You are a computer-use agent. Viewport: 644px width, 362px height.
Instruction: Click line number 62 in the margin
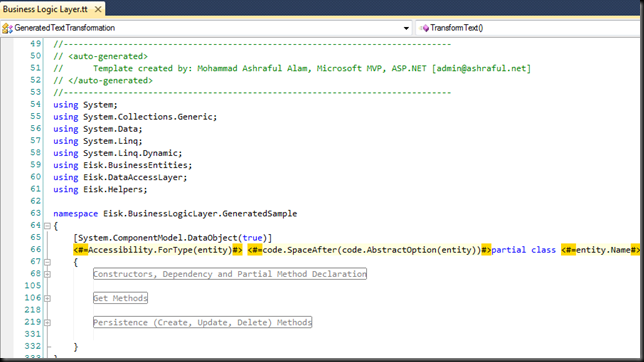click(x=35, y=201)
